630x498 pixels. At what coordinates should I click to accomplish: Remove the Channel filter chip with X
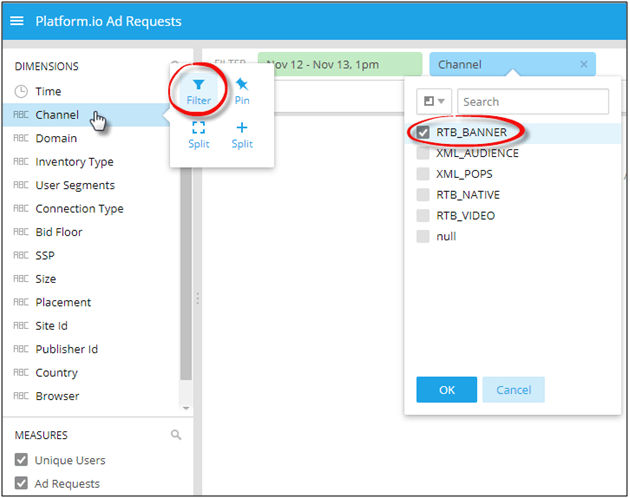[x=584, y=65]
